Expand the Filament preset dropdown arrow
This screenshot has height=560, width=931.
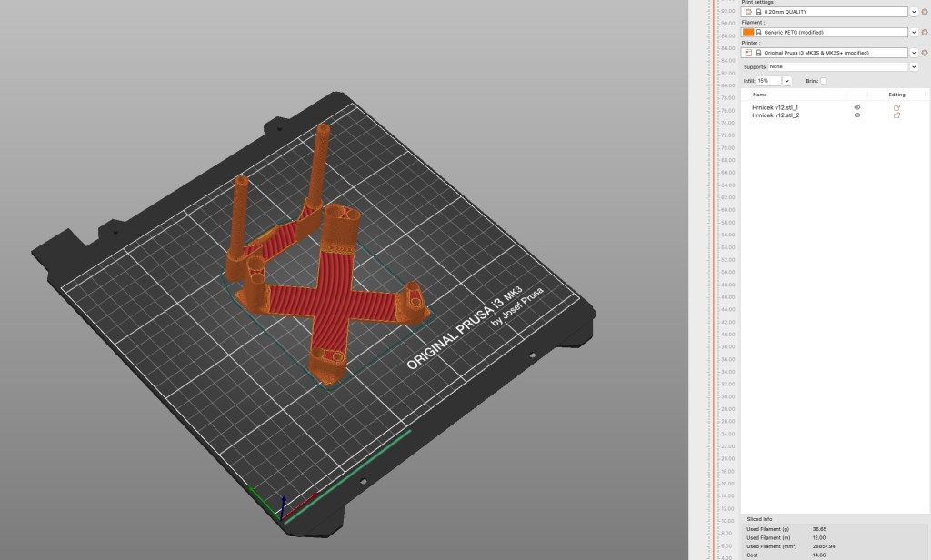point(913,32)
